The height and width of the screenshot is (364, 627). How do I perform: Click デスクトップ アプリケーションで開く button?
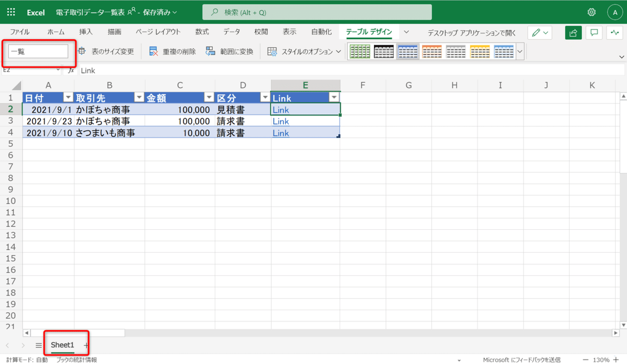pyautogui.click(x=471, y=32)
